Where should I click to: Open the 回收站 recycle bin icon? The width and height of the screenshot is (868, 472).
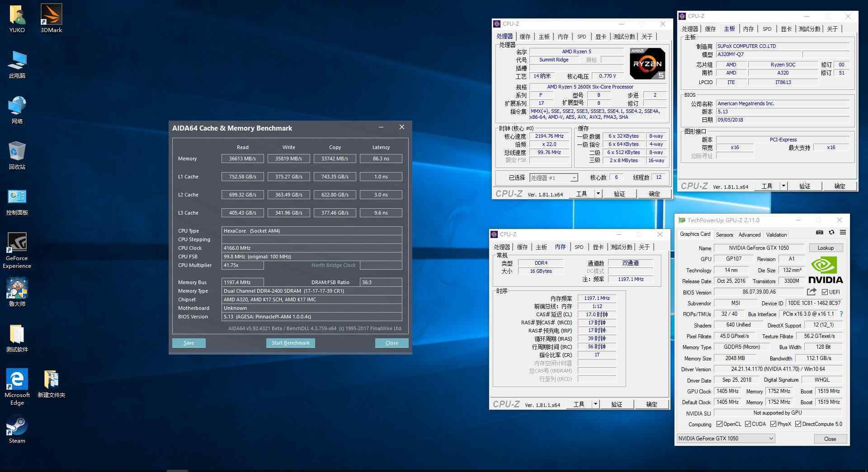[17, 155]
